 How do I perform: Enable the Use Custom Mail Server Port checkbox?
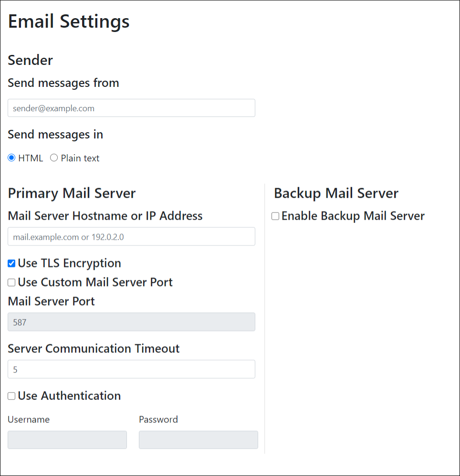coord(11,283)
